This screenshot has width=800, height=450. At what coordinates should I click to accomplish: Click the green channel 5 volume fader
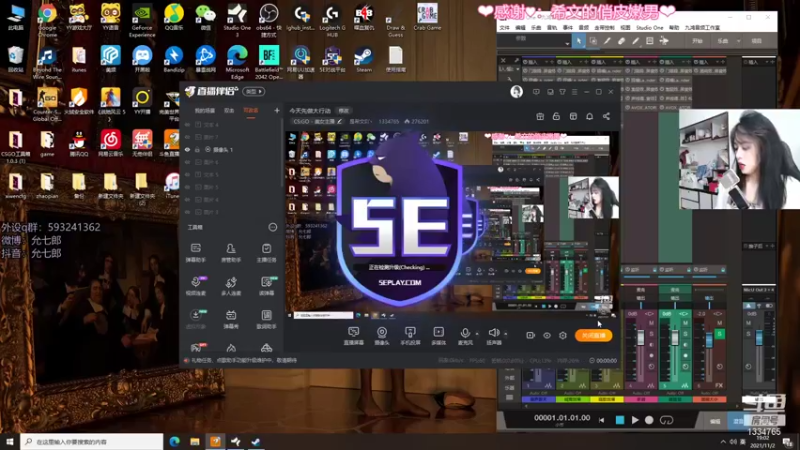(x=674, y=338)
